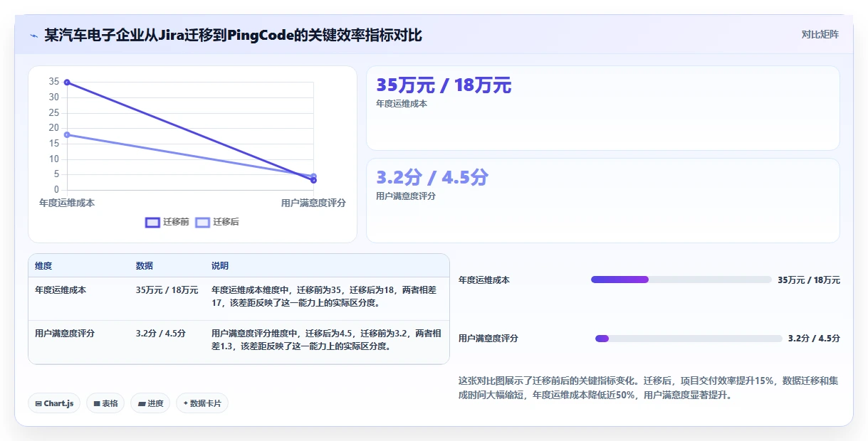Click the 迁移后 point over 用户满意度评分

(x=313, y=176)
